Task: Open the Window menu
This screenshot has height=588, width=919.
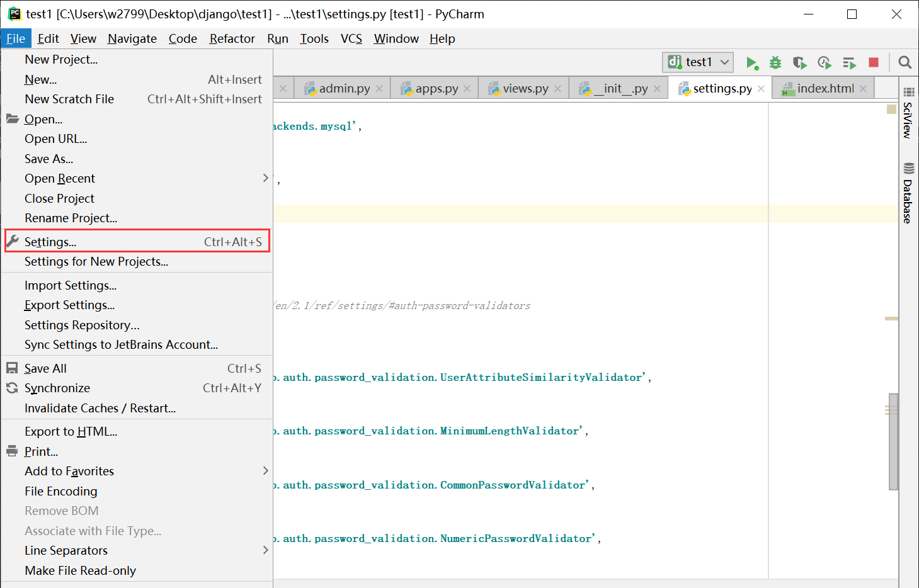Action: coord(396,38)
